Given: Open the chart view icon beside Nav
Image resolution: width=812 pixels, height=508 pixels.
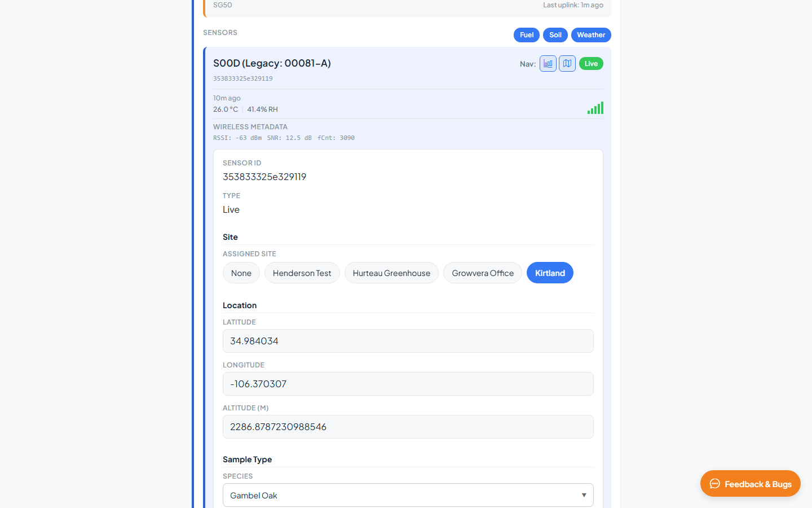Looking at the screenshot, I should click(548, 64).
